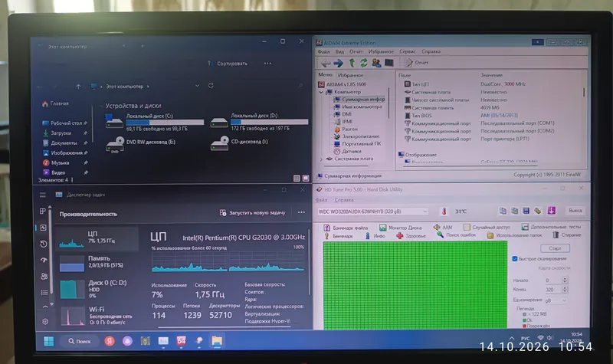This screenshot has width=613, height=364.
Task: Toggle Быстрое сканирование checkbox in HD Tune
Action: 514,259
